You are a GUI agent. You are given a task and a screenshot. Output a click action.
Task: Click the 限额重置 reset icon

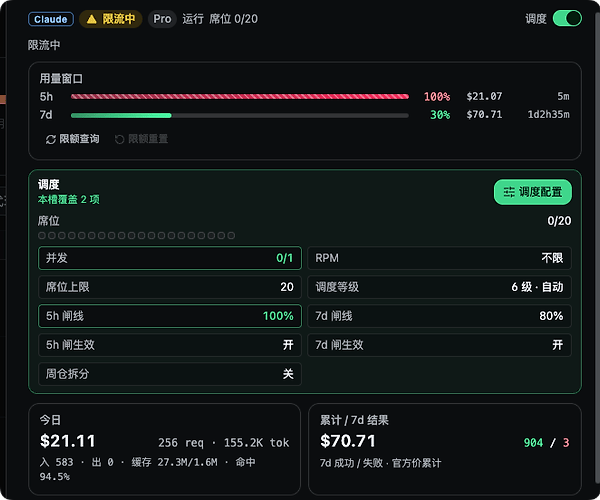119,139
